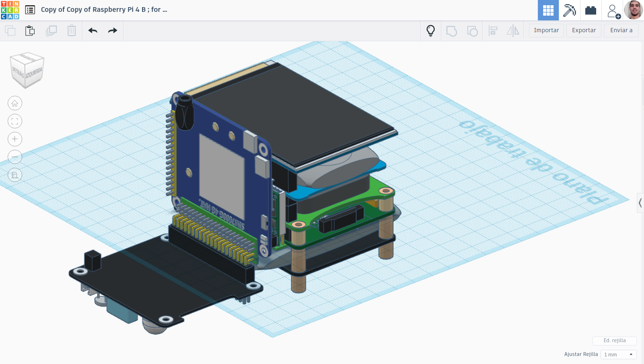Open the Ajustar Rejilla 1 mm dropdown
The width and height of the screenshot is (644, 364).
pyautogui.click(x=618, y=355)
